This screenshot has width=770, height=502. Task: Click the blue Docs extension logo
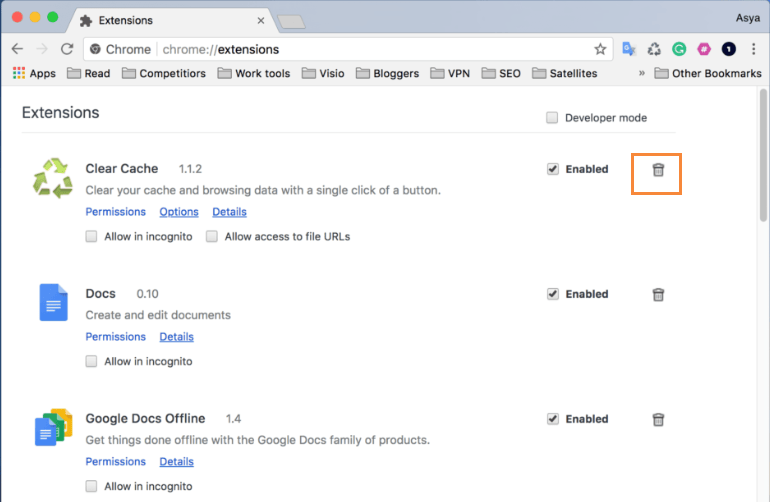53,302
